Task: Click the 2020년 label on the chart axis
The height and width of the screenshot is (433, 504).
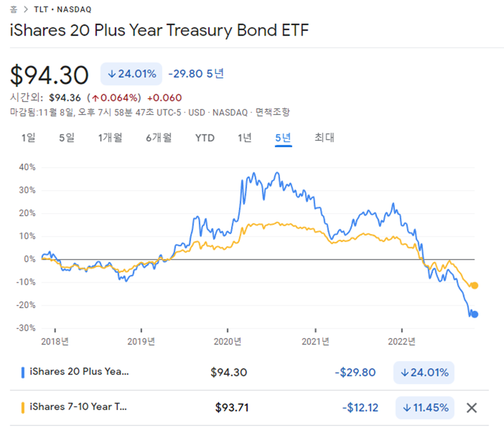Action: (228, 341)
